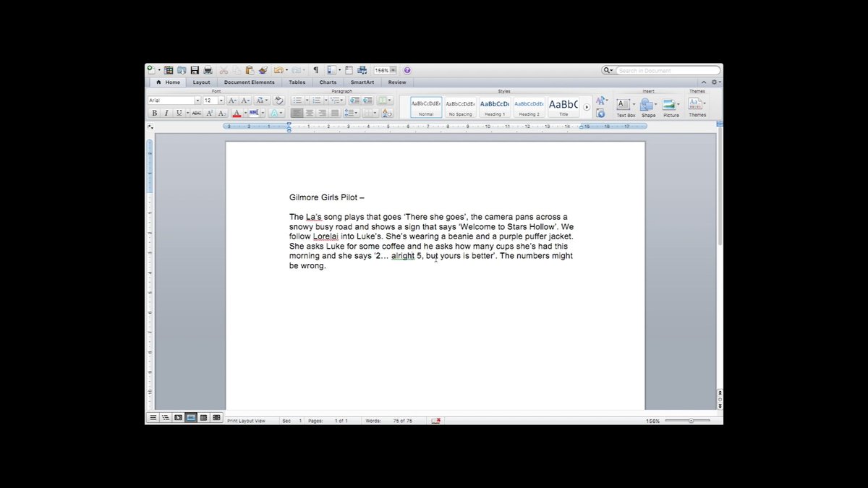The height and width of the screenshot is (488, 868).
Task: Expand the styles gallery arrow
Action: point(587,107)
